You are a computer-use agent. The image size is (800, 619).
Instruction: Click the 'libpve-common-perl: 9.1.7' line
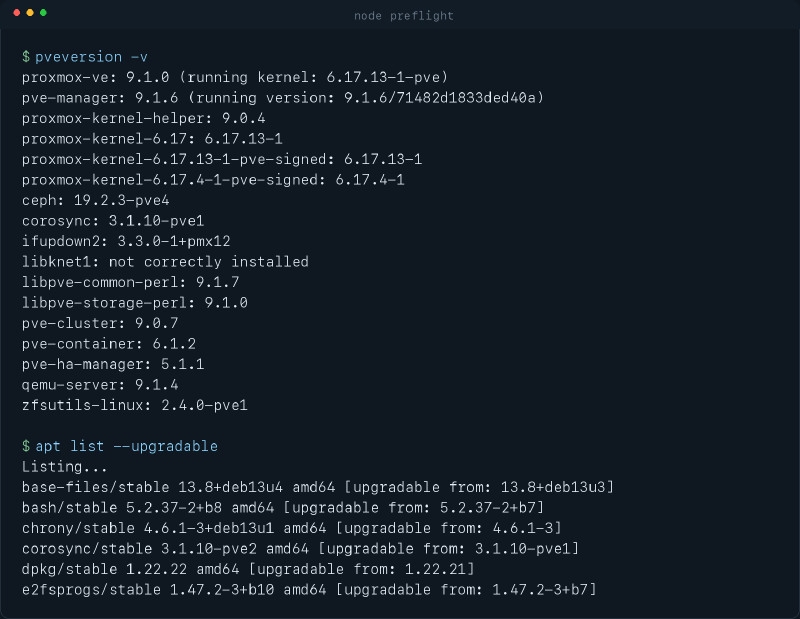(x=131, y=282)
